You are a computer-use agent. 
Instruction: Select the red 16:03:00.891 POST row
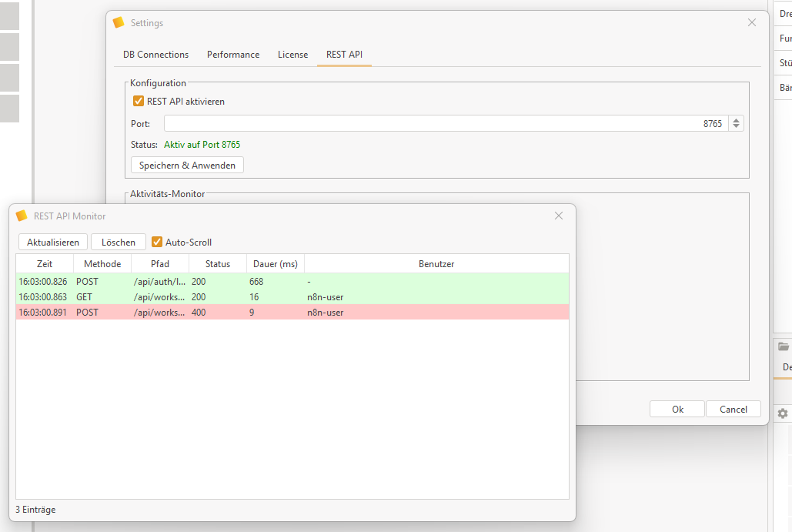[x=292, y=313]
